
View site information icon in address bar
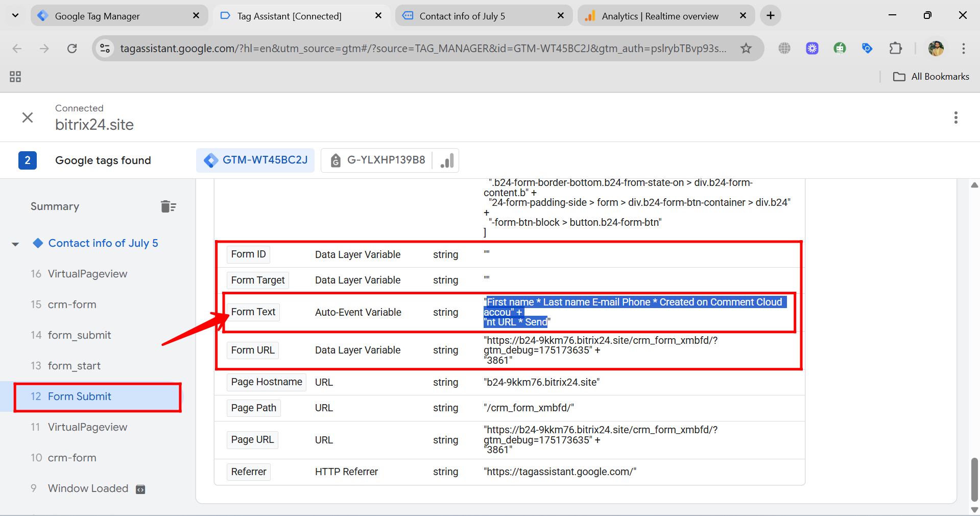click(x=105, y=49)
